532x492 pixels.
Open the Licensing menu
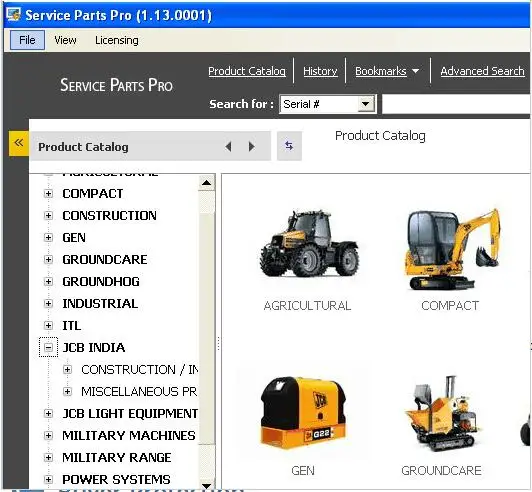pos(117,40)
